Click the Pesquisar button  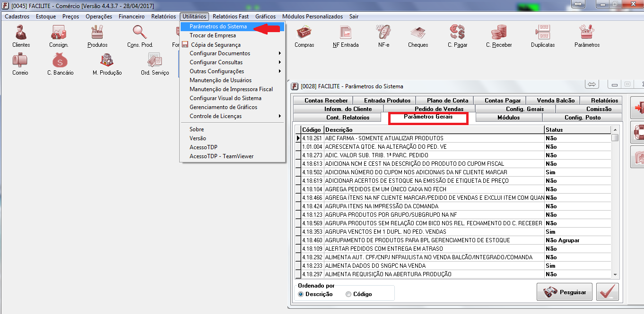coord(564,292)
